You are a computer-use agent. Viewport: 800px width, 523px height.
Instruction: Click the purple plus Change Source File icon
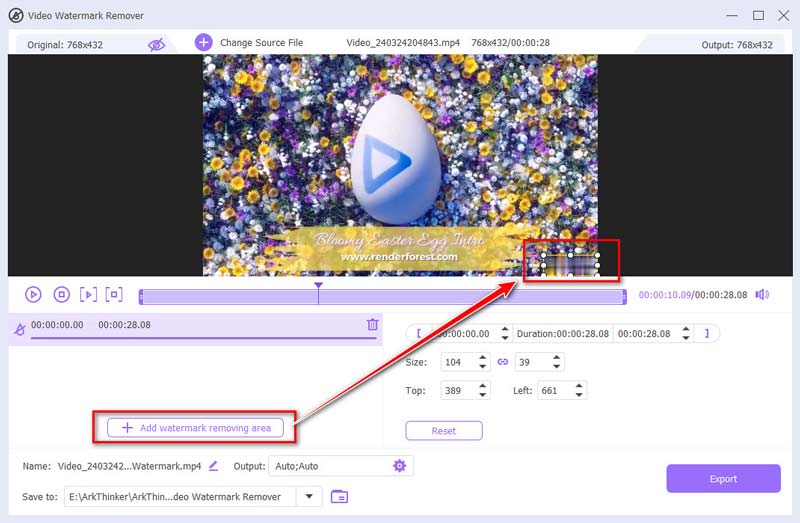pos(204,42)
